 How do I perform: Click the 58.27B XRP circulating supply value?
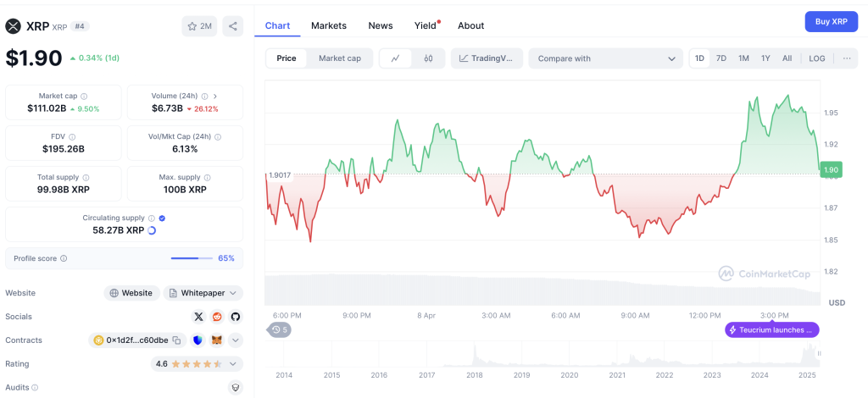(119, 230)
